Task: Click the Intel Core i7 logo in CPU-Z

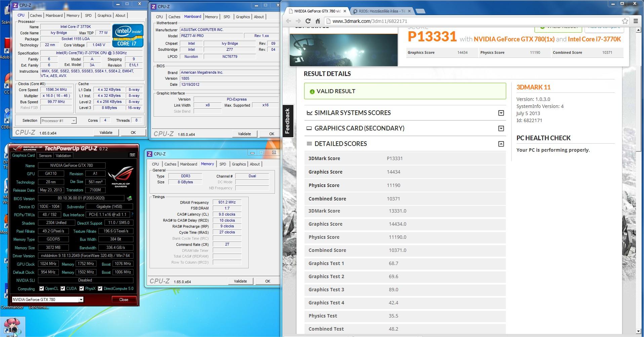Action: 128,35
